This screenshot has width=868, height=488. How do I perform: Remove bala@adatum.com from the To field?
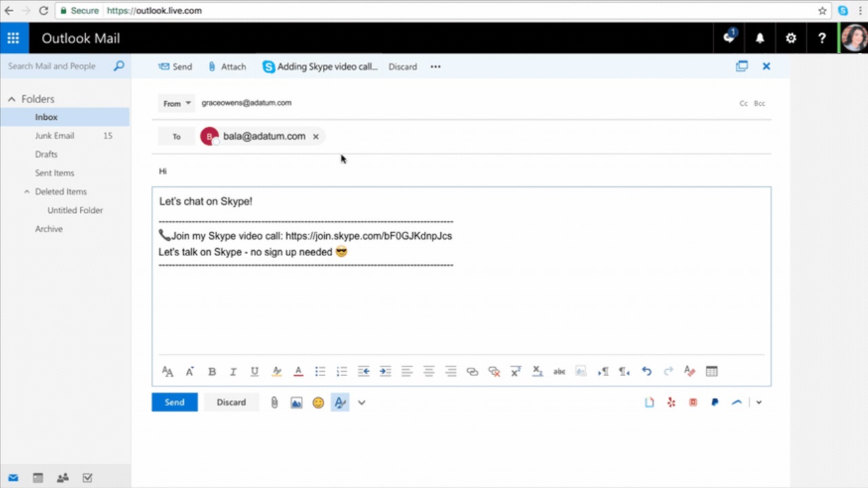pyautogui.click(x=315, y=136)
